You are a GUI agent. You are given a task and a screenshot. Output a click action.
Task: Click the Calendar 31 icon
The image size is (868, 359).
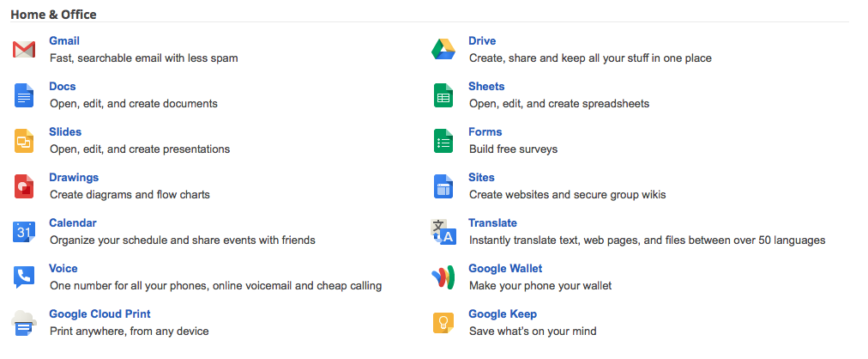[x=24, y=232]
